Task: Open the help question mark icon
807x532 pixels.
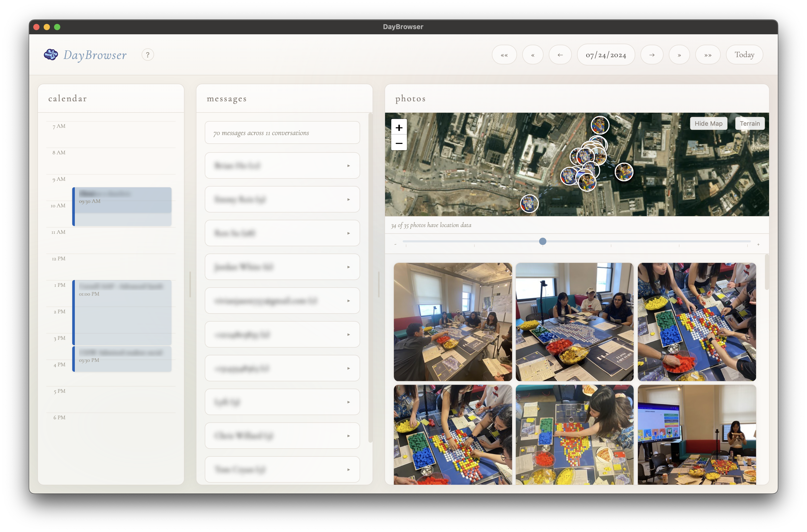Action: pos(148,55)
